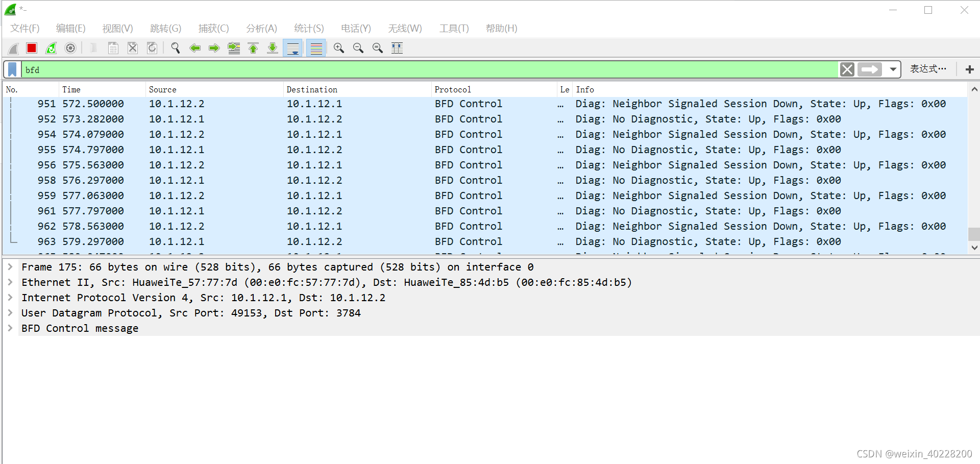Screen dimensions: 980x464
Task: Toggle packet list colorization
Action: [x=316, y=48]
